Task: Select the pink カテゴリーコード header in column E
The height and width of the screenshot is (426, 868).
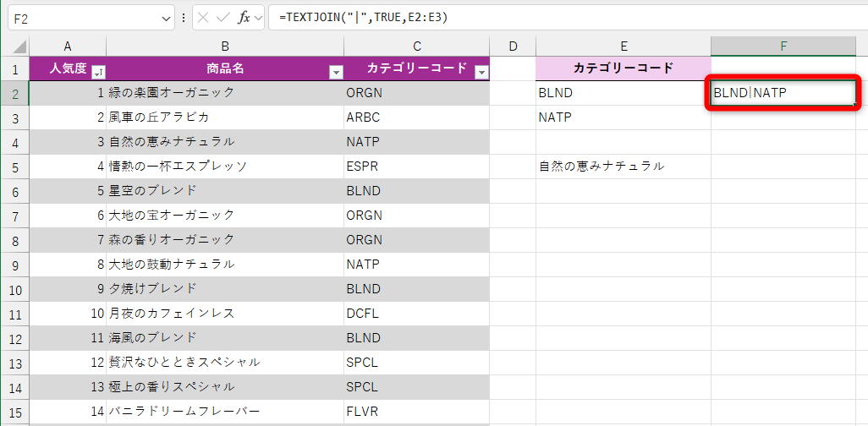Action: point(624,68)
